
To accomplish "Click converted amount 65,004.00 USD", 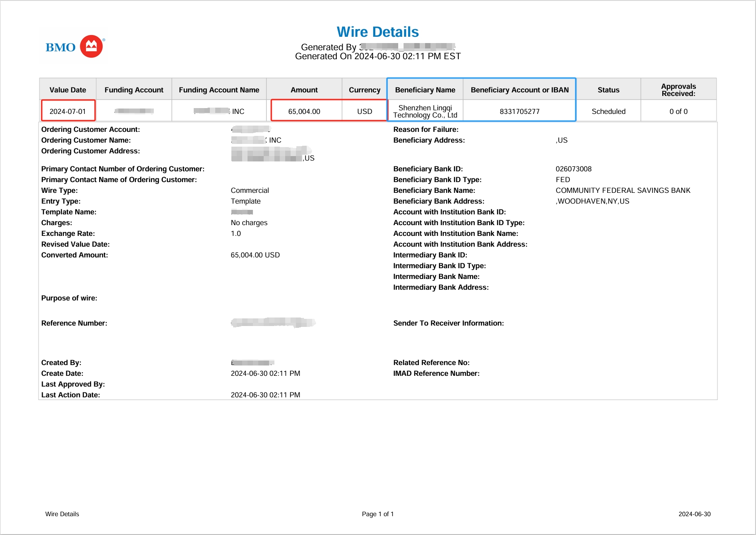I will [255, 255].
